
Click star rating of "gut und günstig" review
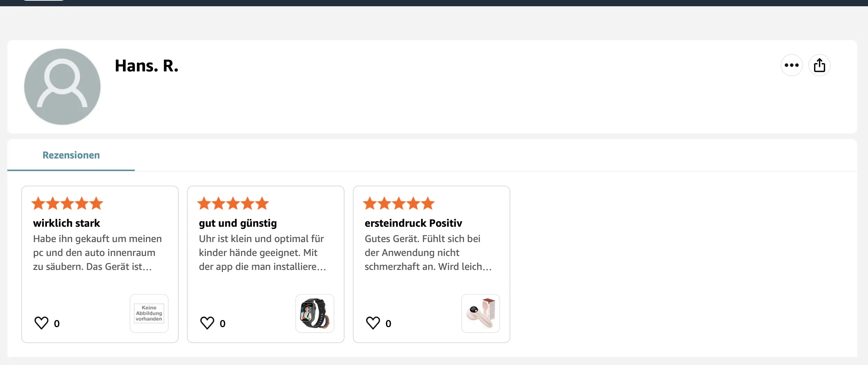233,203
